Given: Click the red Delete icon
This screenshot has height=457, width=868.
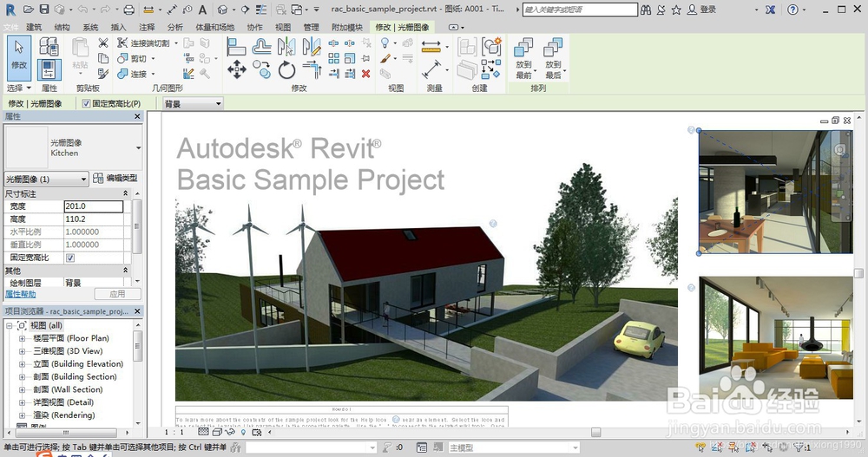Looking at the screenshot, I should (366, 74).
